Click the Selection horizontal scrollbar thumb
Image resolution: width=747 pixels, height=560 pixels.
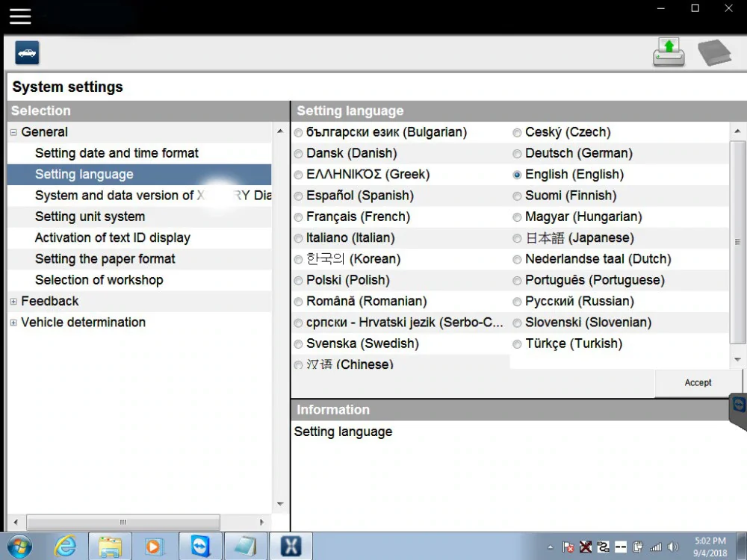[x=123, y=522]
